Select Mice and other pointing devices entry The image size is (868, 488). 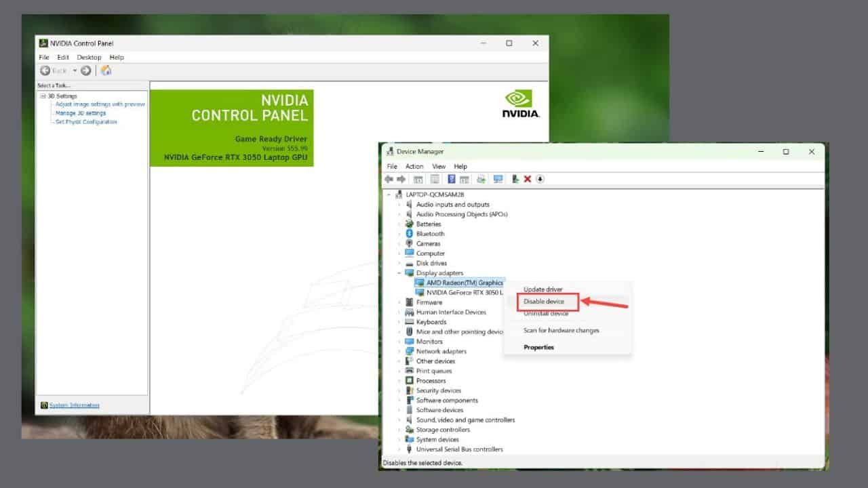coord(460,332)
